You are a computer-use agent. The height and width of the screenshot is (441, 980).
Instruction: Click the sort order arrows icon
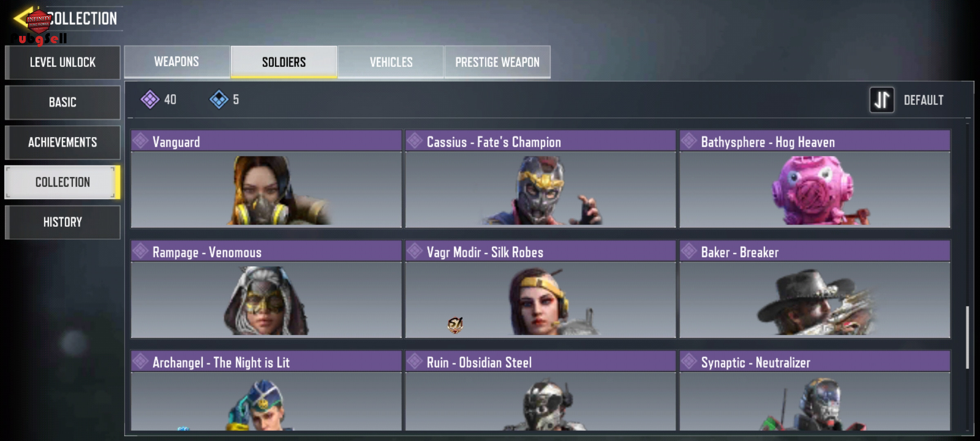coord(882,100)
